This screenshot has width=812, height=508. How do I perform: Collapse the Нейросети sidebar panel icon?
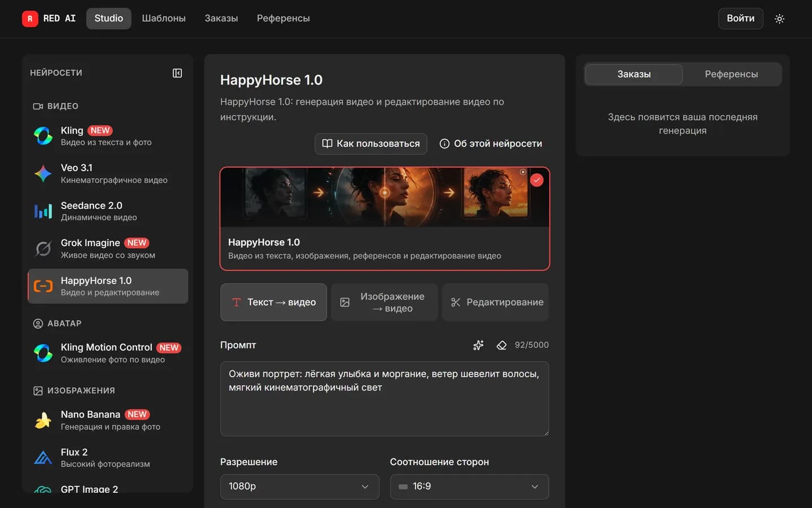click(177, 73)
